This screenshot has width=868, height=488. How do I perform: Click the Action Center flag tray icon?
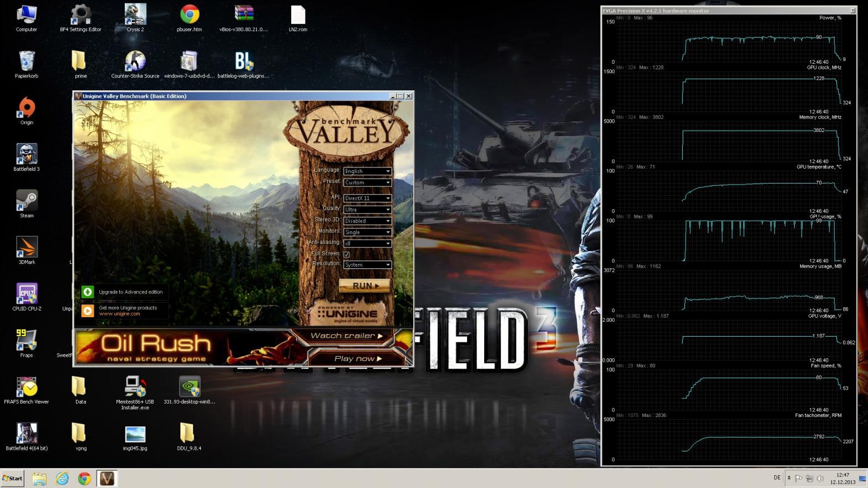pyautogui.click(x=799, y=478)
